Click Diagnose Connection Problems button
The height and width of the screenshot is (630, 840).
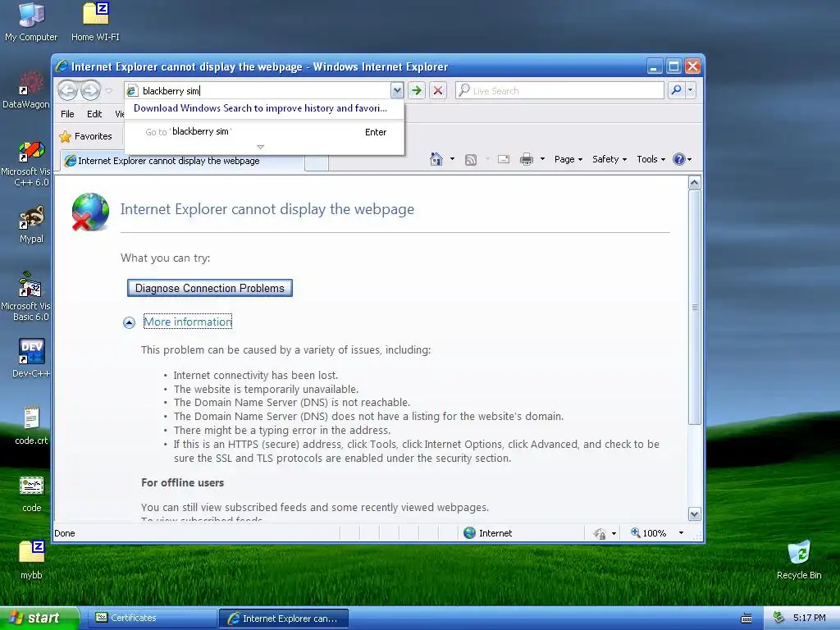point(210,288)
